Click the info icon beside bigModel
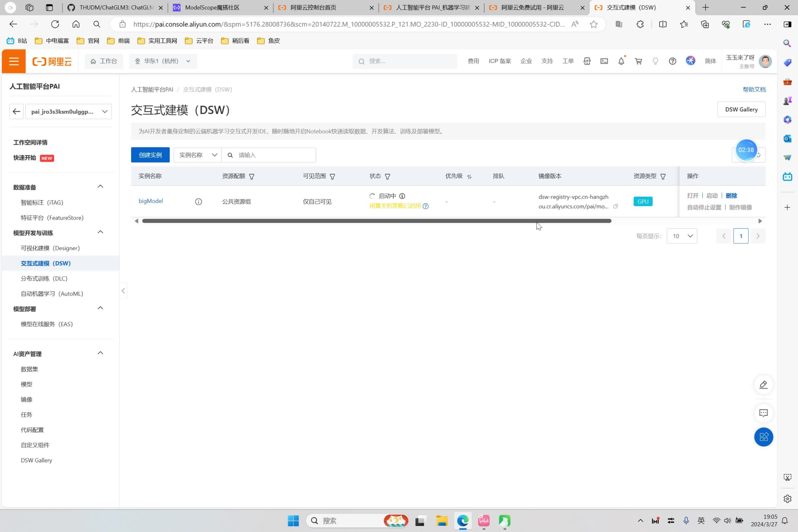 point(199,201)
